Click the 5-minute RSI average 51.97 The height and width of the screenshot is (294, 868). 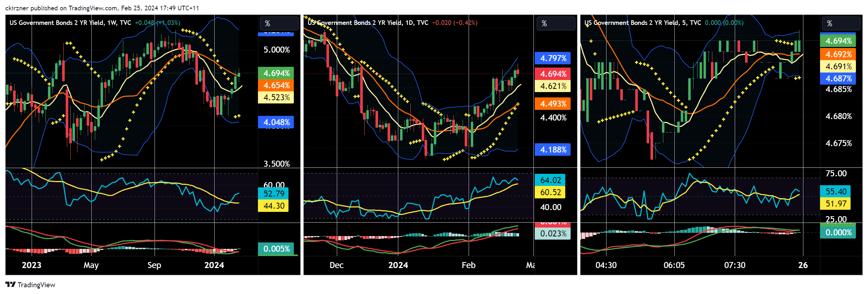[x=836, y=204]
